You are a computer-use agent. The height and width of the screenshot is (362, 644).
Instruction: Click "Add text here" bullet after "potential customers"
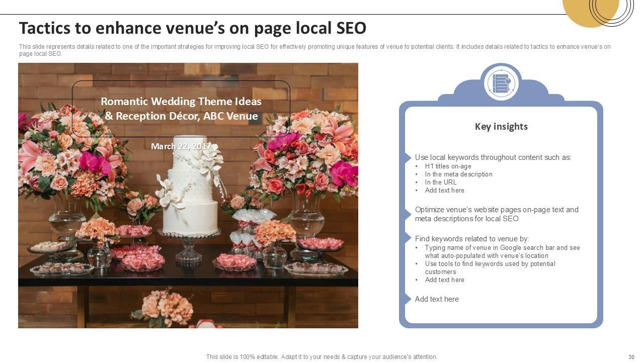point(444,280)
